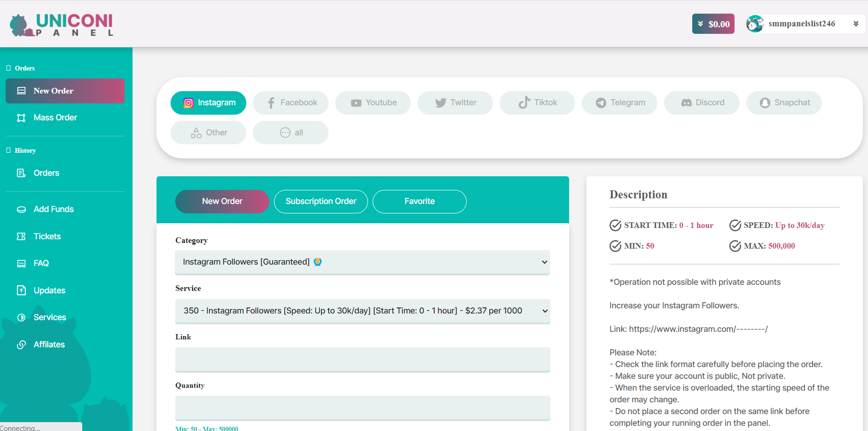Click the $0.00 balance button
This screenshot has width=868, height=431.
pos(713,24)
